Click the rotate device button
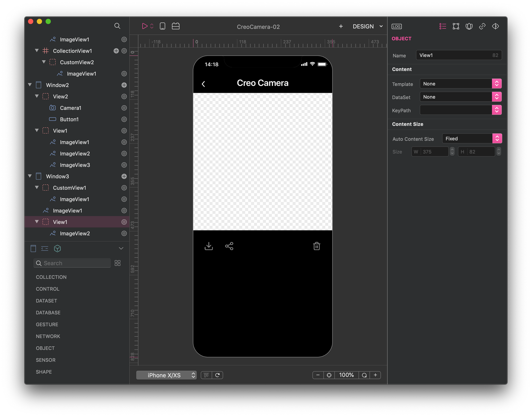532x417 pixels. click(x=217, y=375)
